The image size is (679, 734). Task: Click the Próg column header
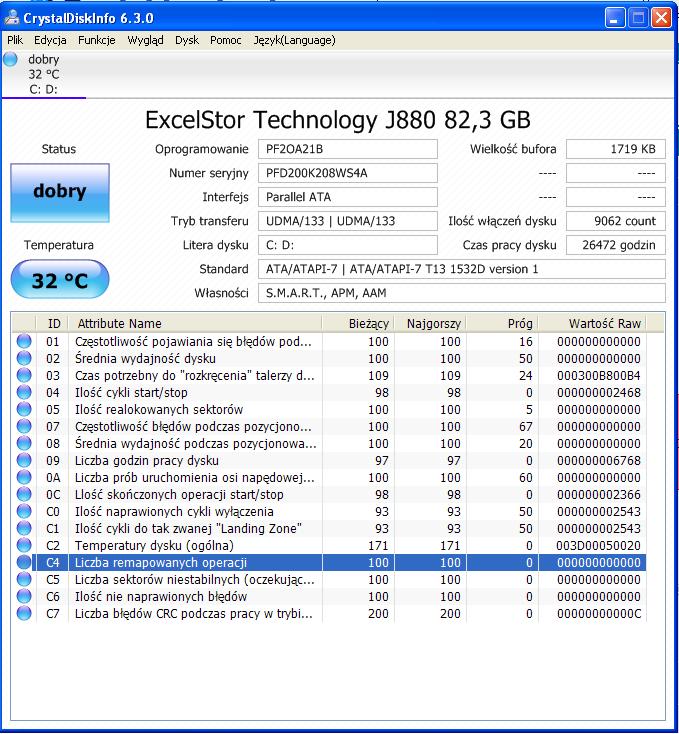[x=502, y=323]
